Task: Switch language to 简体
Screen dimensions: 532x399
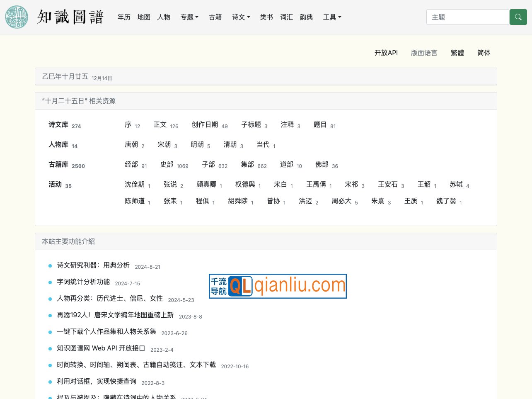Action: [x=484, y=53]
